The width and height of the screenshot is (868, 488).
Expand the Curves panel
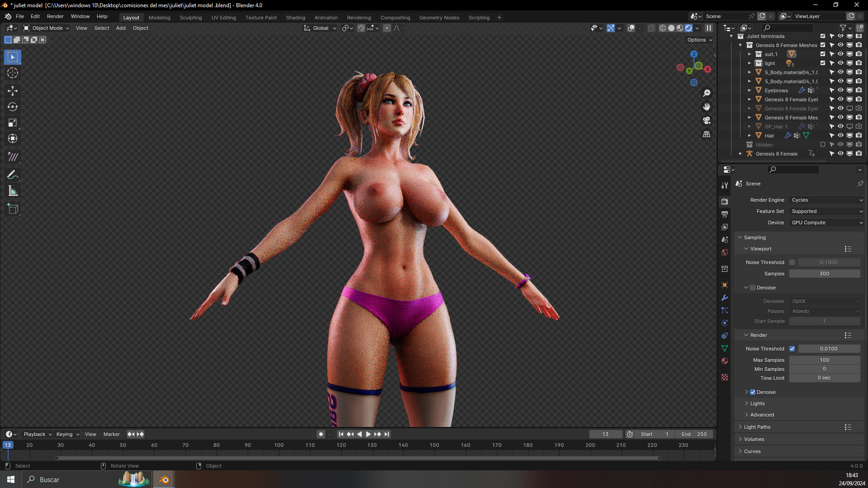(752, 451)
